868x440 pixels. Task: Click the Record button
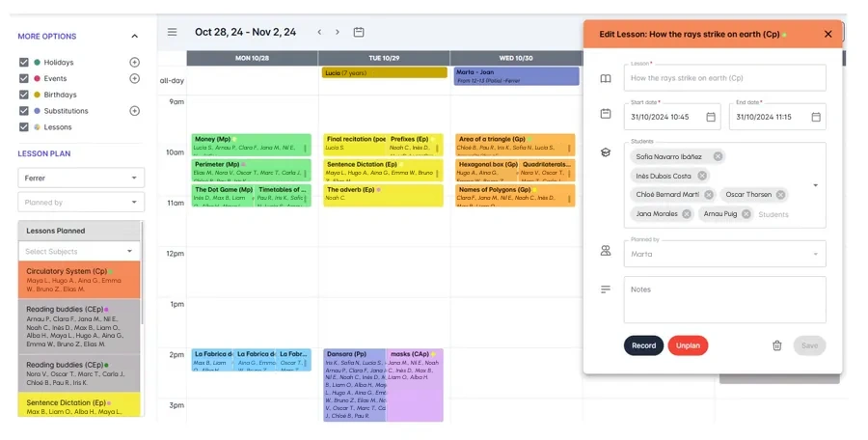tap(644, 345)
